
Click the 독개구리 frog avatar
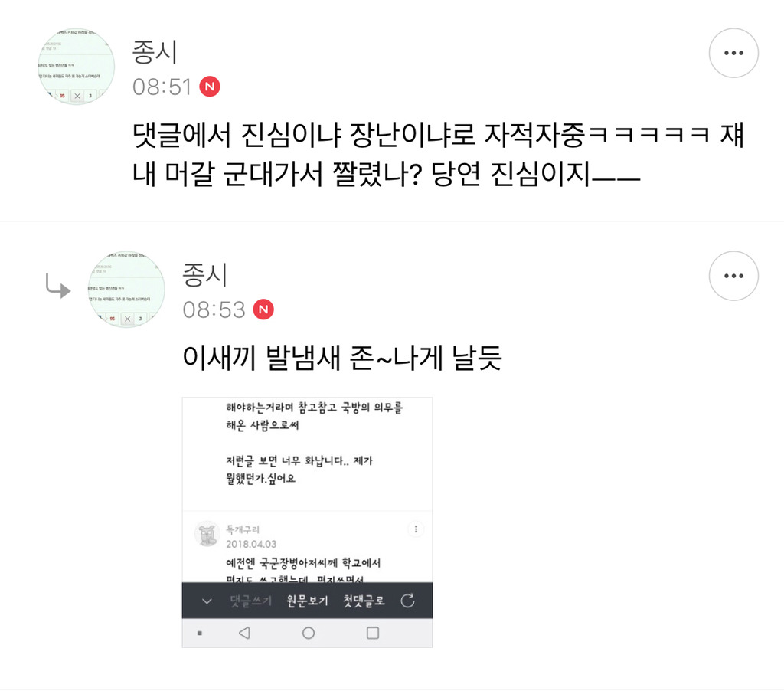(x=207, y=534)
